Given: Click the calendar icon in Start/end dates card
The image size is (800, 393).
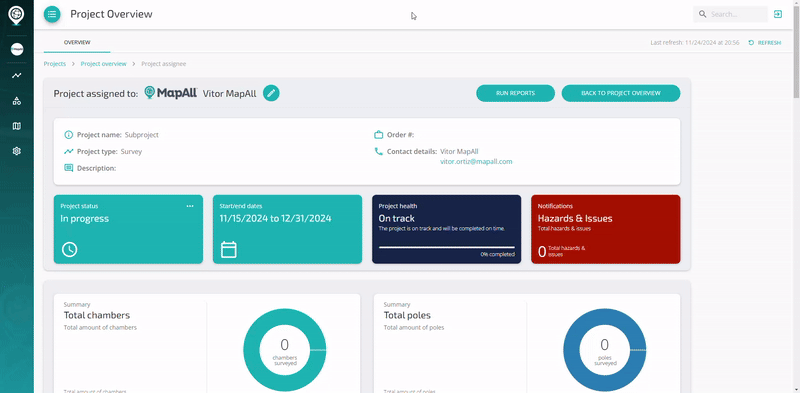Looking at the screenshot, I should coord(229,250).
